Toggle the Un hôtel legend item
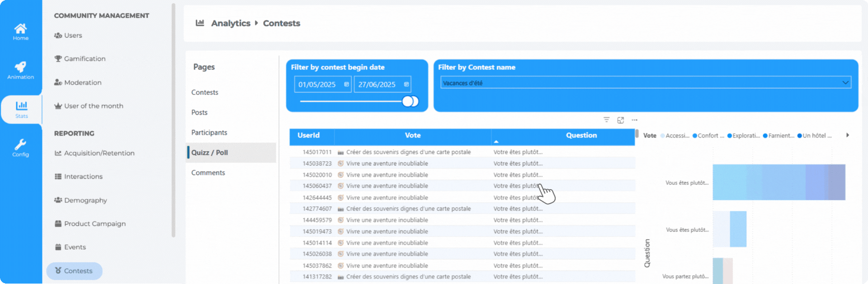The image size is (868, 284). coord(814,135)
